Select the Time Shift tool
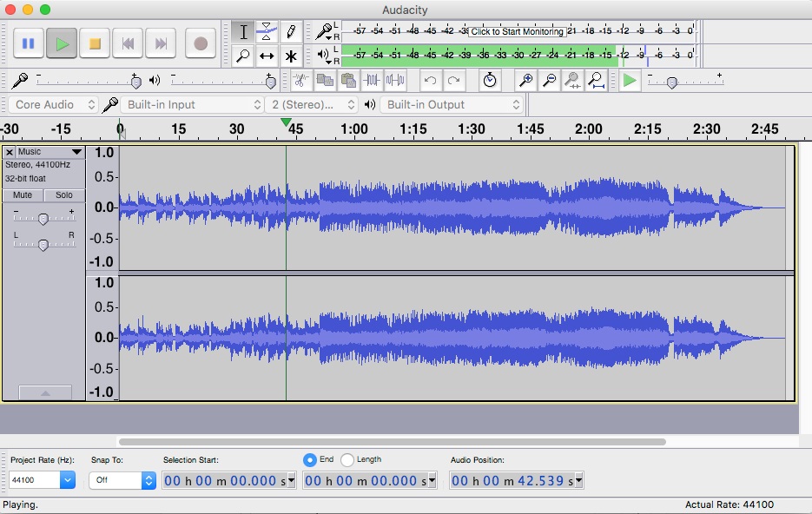 coord(267,56)
